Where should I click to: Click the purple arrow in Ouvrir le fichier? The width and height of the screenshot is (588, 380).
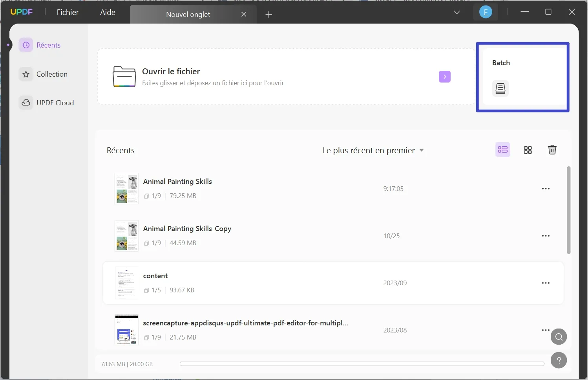445,77
